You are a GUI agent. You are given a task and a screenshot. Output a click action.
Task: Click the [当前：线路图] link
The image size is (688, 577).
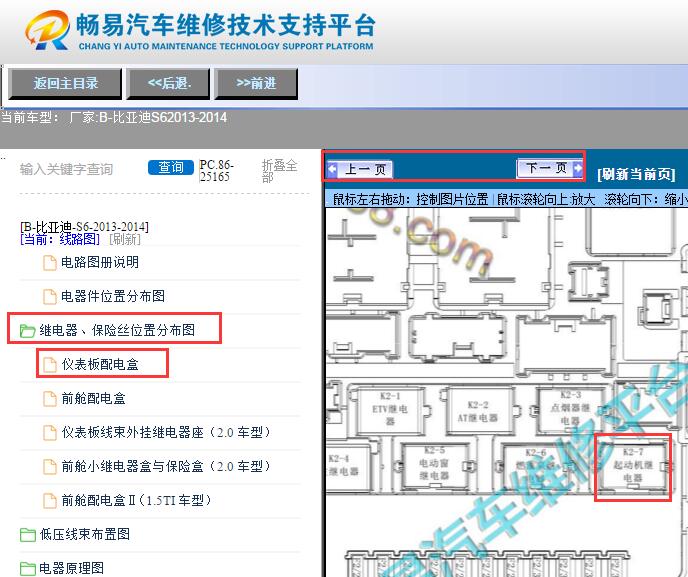pyautogui.click(x=60, y=239)
